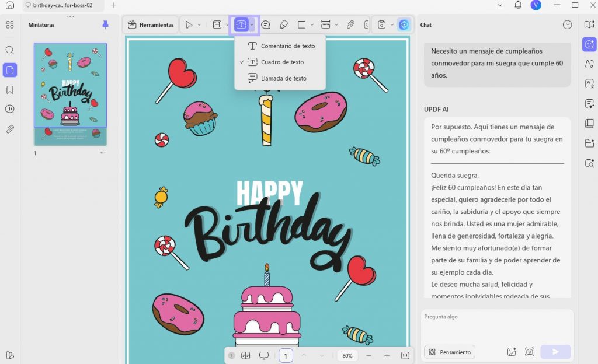Expand the pointer tool dropdown arrow

click(199, 24)
